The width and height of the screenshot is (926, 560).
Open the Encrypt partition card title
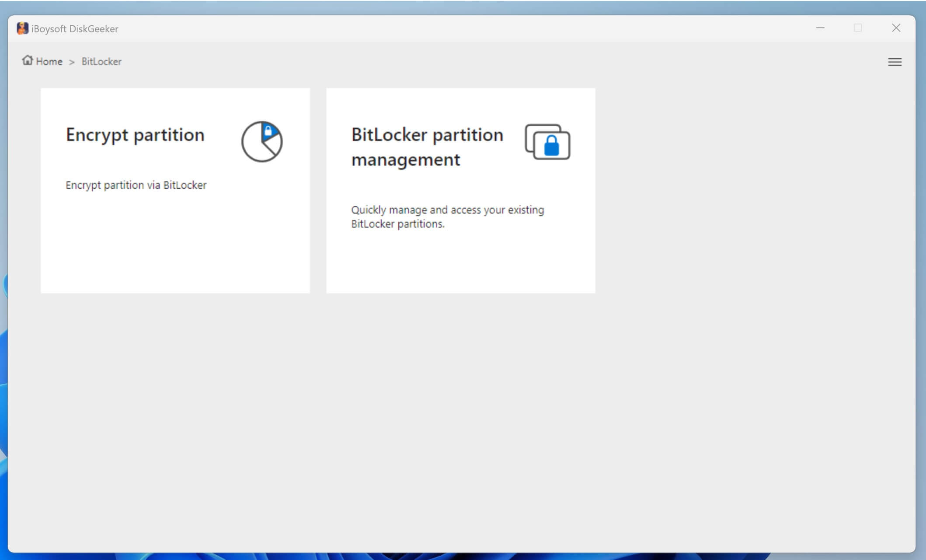click(135, 135)
